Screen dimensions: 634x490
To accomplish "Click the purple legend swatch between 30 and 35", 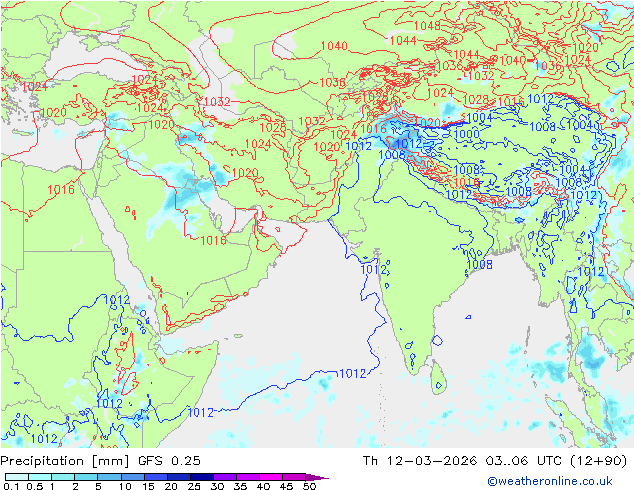I will 225,477.
